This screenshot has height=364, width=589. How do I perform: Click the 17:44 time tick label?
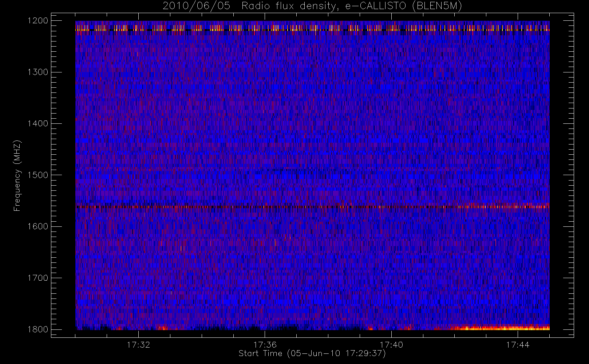518,345
